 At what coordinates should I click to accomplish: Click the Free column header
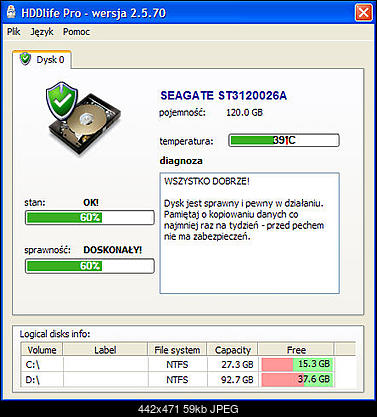point(296,350)
